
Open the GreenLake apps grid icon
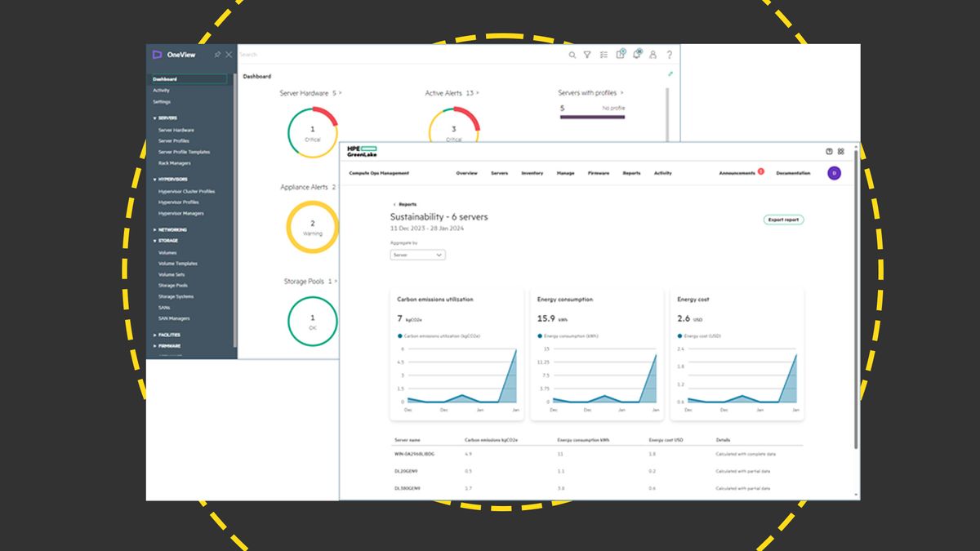pyautogui.click(x=841, y=150)
